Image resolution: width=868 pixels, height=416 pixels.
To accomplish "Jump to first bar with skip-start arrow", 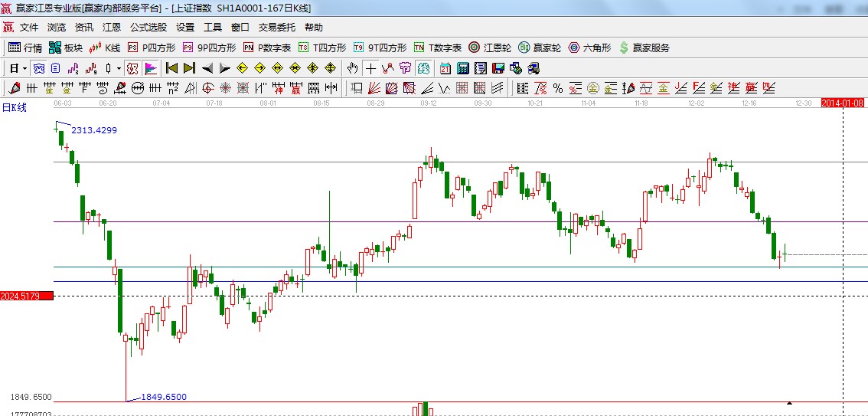I will point(171,68).
